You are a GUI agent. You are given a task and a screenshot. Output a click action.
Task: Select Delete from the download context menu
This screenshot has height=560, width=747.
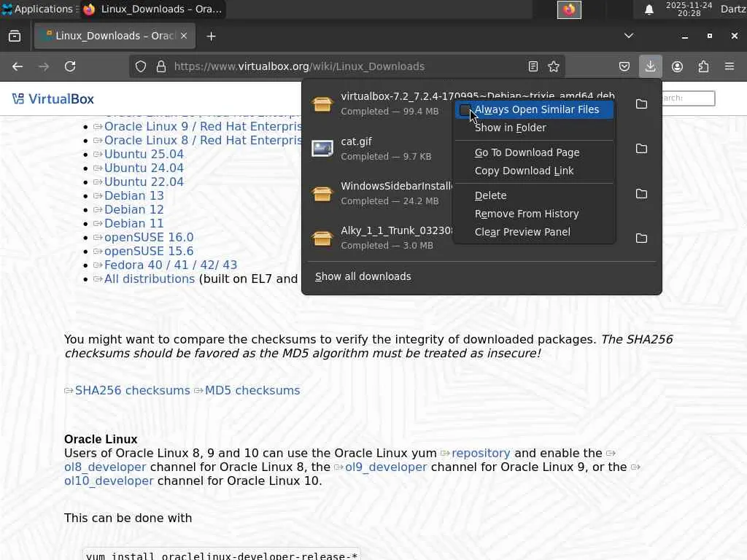(533, 195)
